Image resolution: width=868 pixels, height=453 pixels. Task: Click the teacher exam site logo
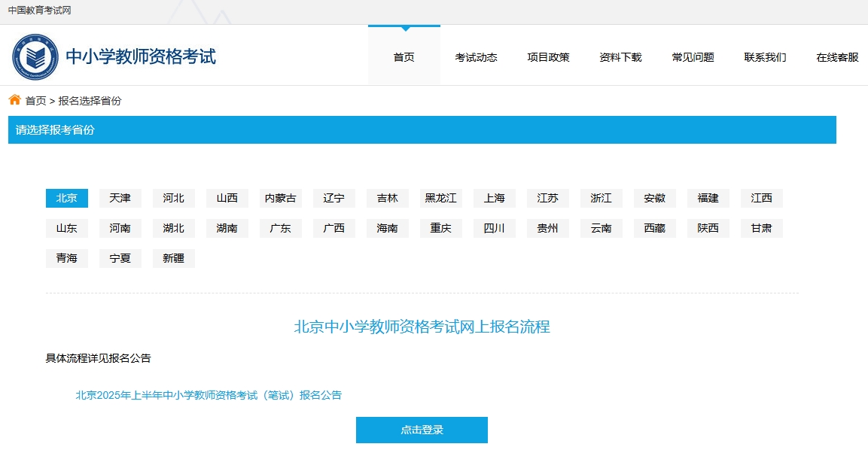[x=35, y=57]
